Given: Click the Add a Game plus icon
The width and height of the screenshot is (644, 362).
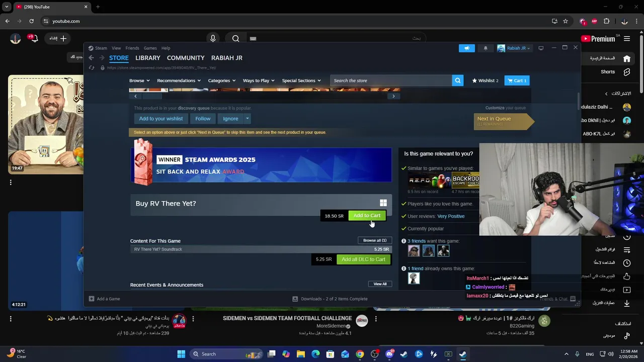Looking at the screenshot, I should [92, 299].
